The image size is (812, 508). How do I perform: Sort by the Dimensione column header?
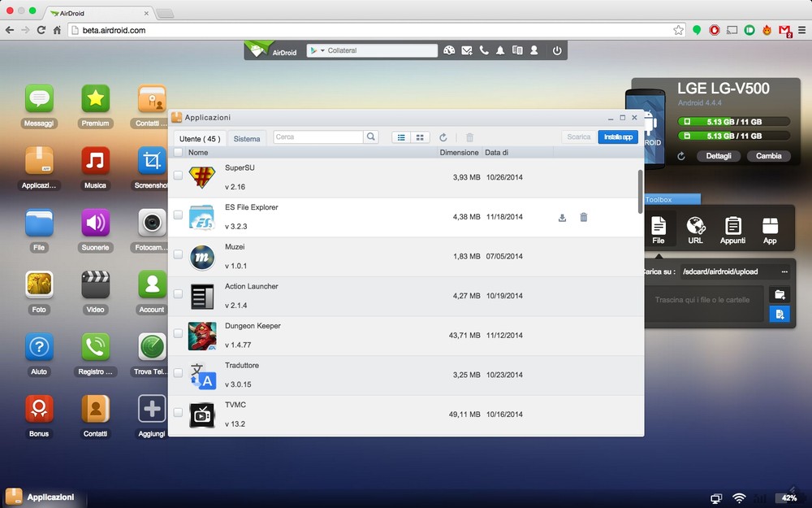coord(459,152)
